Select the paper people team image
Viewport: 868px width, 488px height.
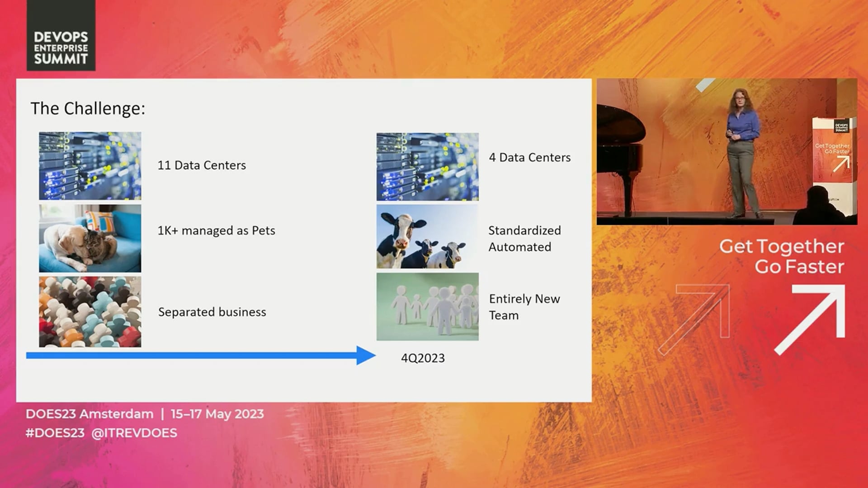(428, 306)
